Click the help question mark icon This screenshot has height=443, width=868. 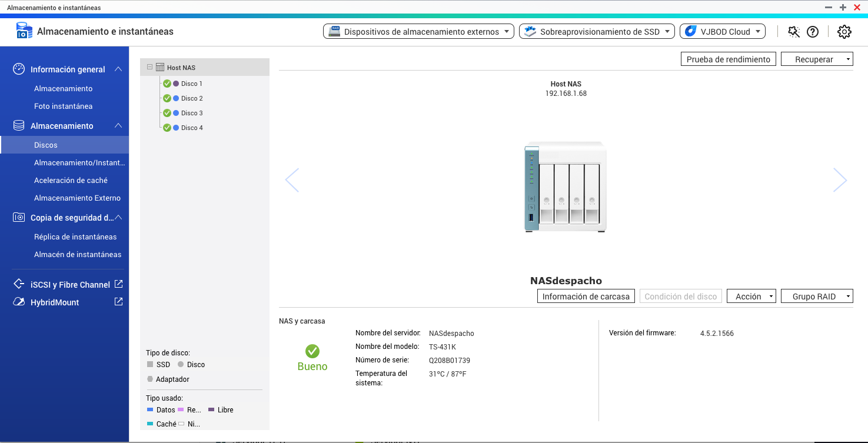pyautogui.click(x=813, y=32)
